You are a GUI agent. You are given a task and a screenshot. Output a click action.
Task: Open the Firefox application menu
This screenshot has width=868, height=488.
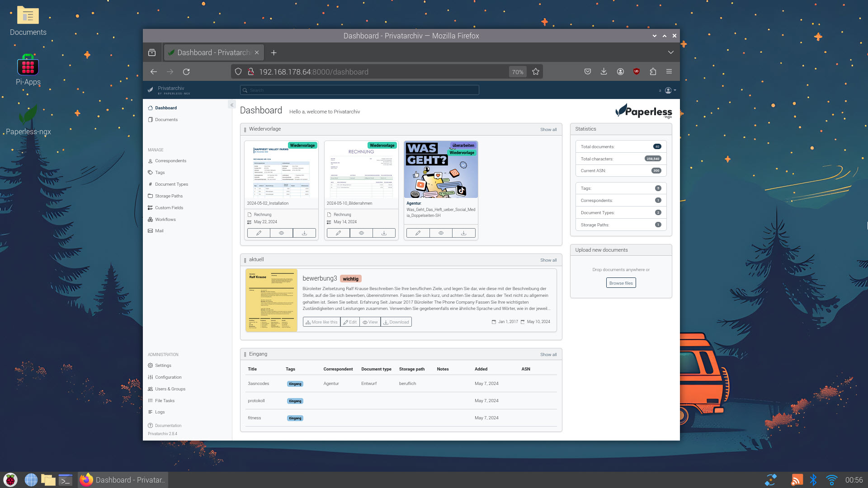[669, 71]
